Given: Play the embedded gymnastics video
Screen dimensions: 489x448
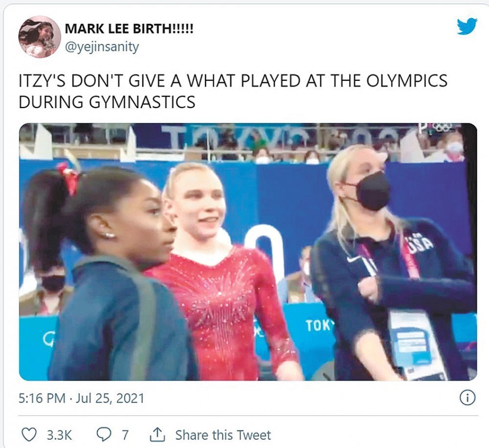Looking at the screenshot, I should (248, 252).
